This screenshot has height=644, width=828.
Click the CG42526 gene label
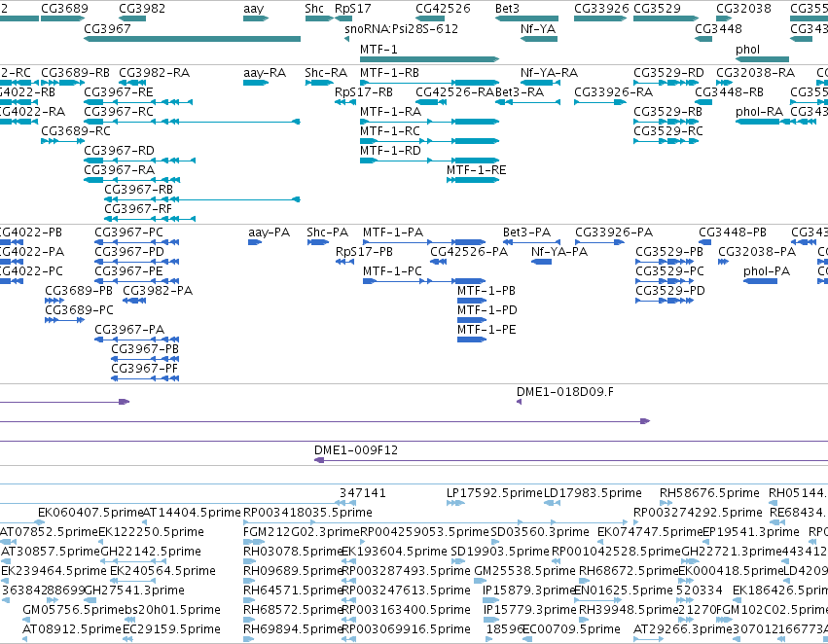pos(443,9)
